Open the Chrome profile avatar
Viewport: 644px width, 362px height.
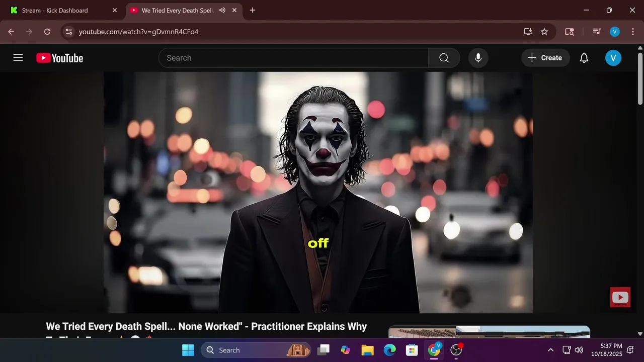(614, 32)
